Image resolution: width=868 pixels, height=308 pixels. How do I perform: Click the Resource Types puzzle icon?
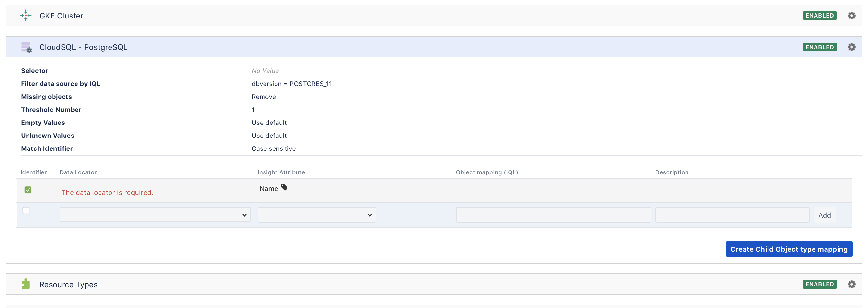pos(26,284)
